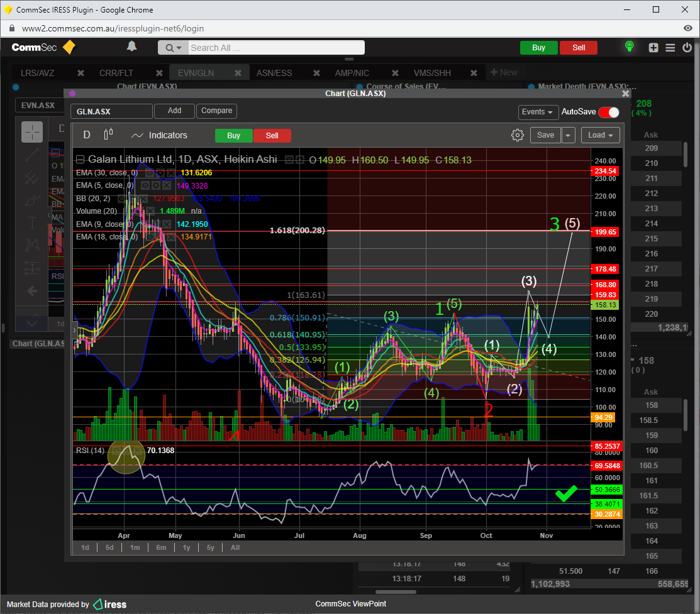The height and width of the screenshot is (614, 700).
Task: Select text tool in EVN chart toolbar
Action: point(32,222)
